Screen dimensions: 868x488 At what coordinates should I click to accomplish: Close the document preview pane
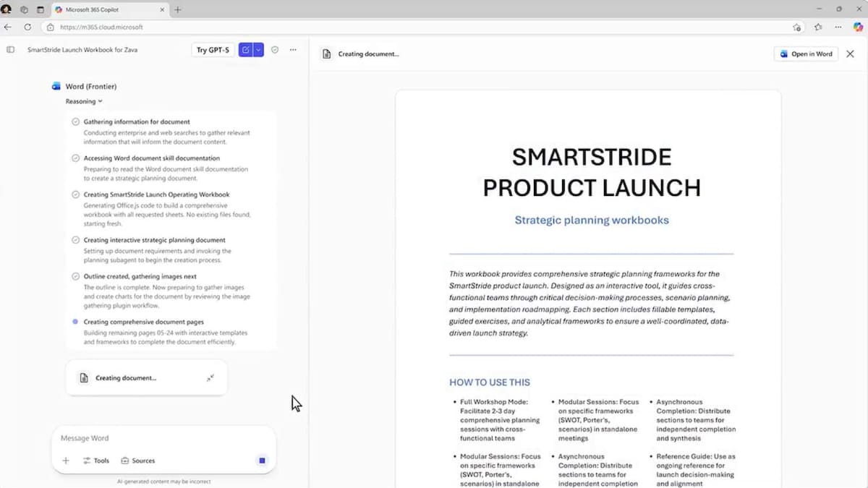click(850, 53)
